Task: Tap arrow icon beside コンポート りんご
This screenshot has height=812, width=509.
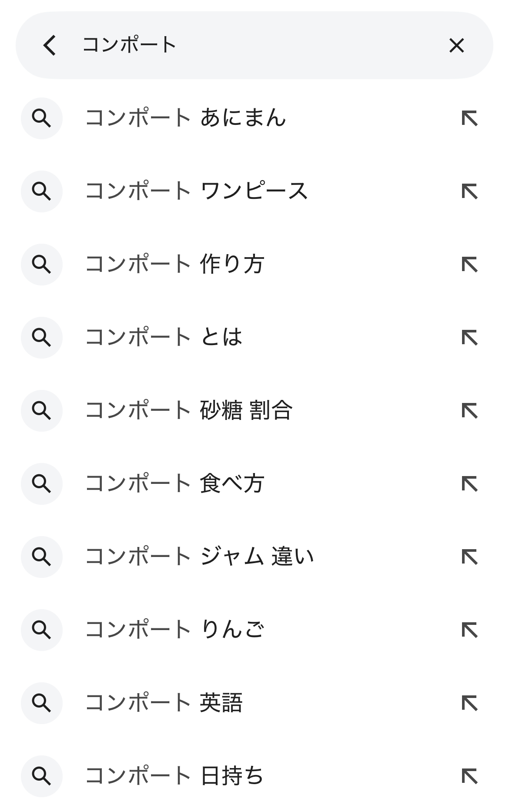Action: pyautogui.click(x=469, y=630)
